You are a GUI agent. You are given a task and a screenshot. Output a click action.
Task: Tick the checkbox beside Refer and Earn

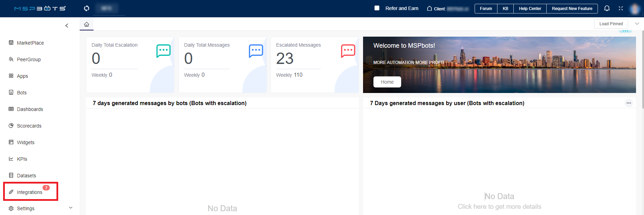(x=377, y=8)
